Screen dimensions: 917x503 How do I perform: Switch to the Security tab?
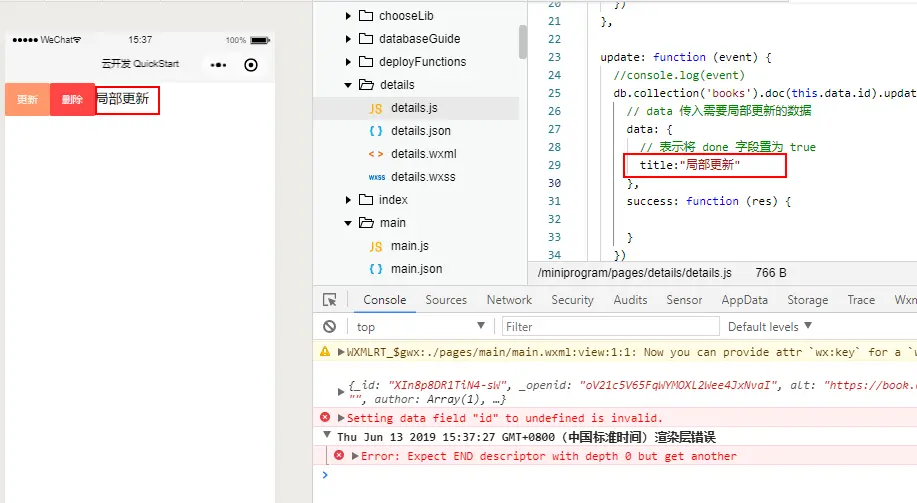click(572, 299)
